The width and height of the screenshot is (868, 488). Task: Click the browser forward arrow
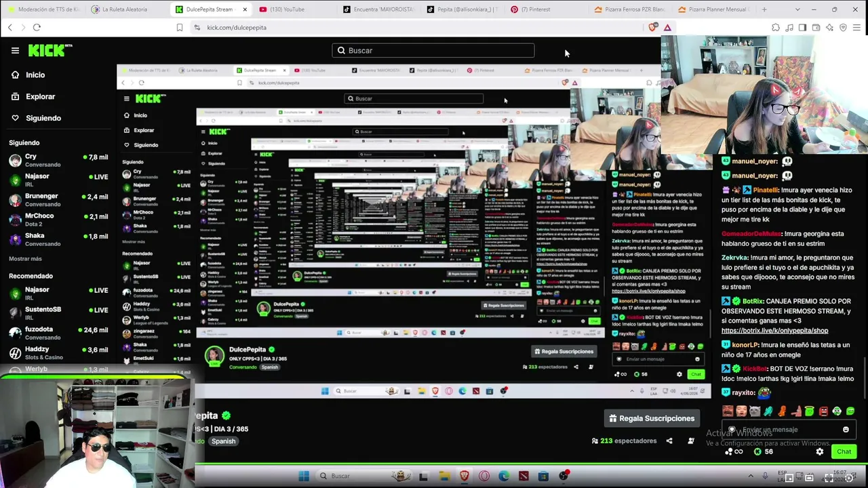[23, 27]
